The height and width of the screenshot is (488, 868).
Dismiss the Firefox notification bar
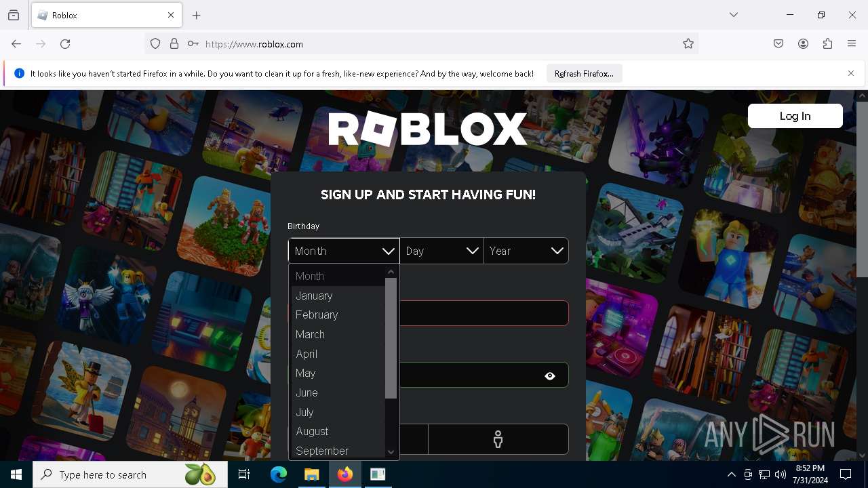click(x=851, y=73)
